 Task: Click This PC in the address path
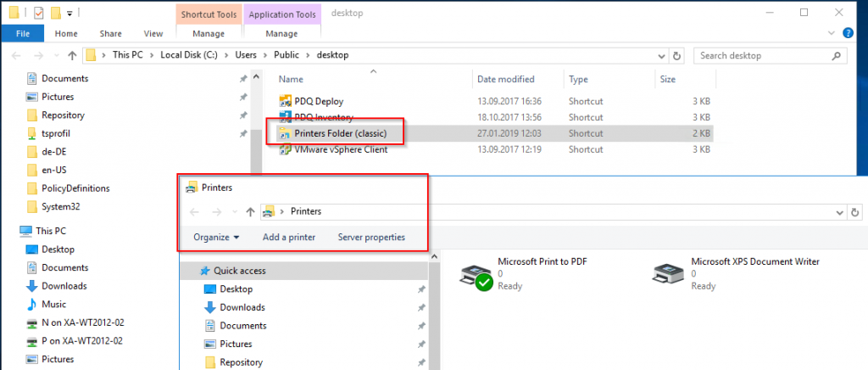127,55
